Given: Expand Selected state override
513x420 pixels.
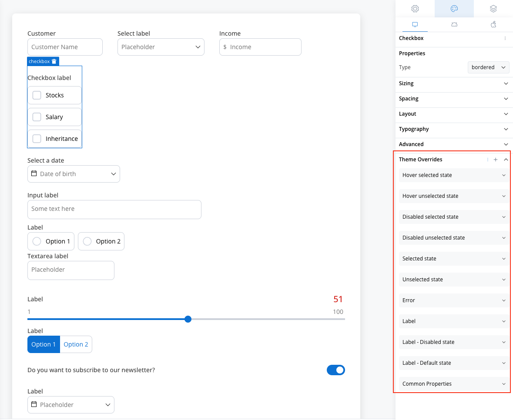Looking at the screenshot, I should click(454, 259).
